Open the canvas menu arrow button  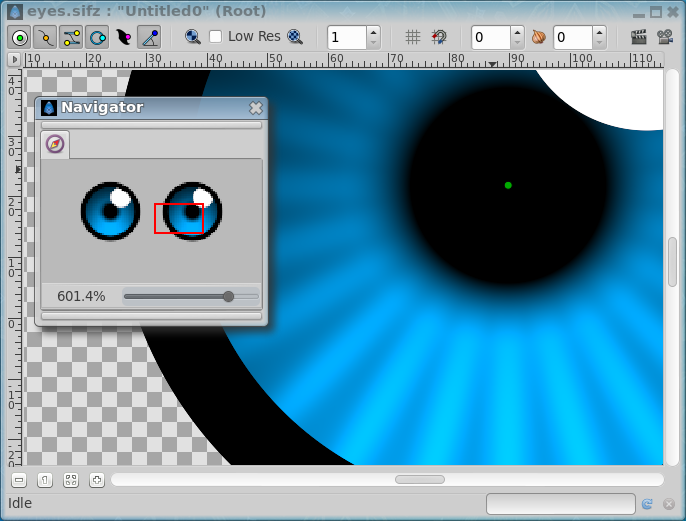coord(14,59)
